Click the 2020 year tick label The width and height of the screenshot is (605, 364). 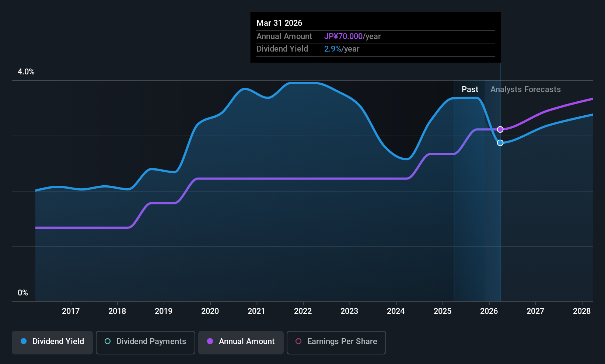coord(210,311)
